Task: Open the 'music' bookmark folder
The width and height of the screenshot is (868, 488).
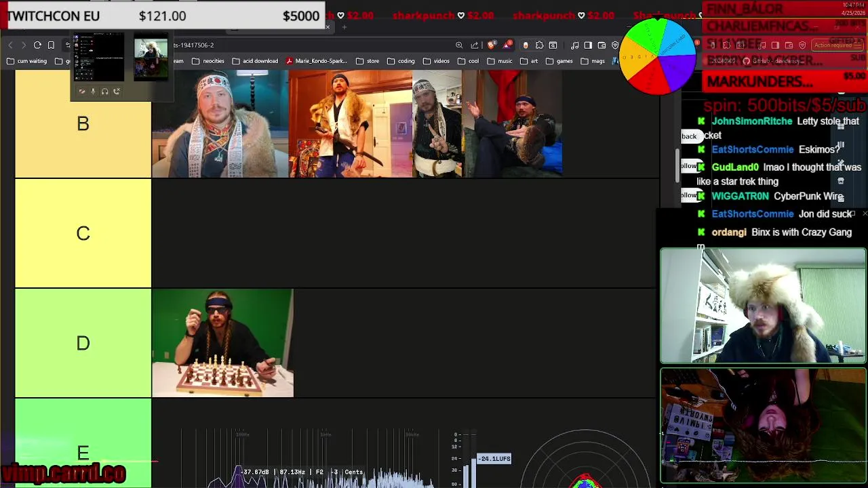Action: [x=500, y=61]
